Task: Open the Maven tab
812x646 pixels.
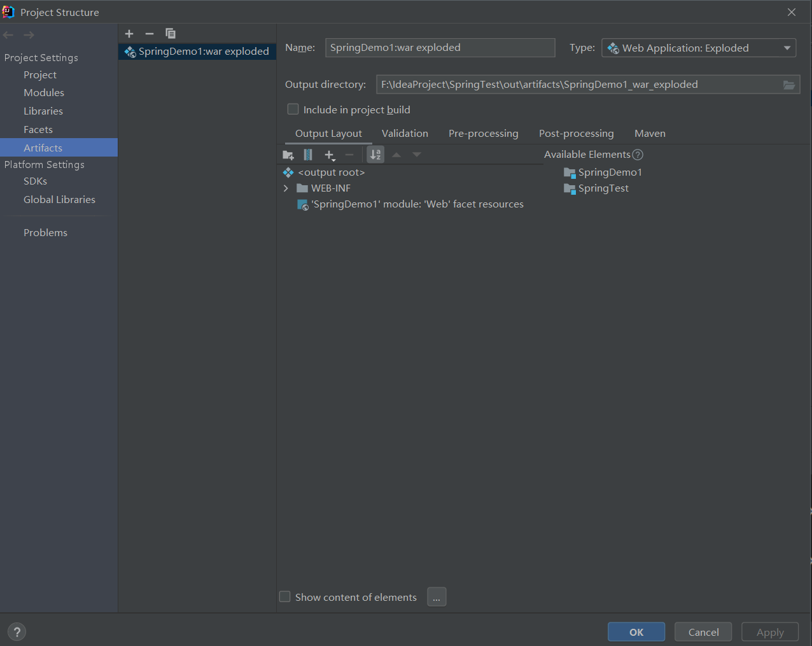Action: [x=650, y=134]
